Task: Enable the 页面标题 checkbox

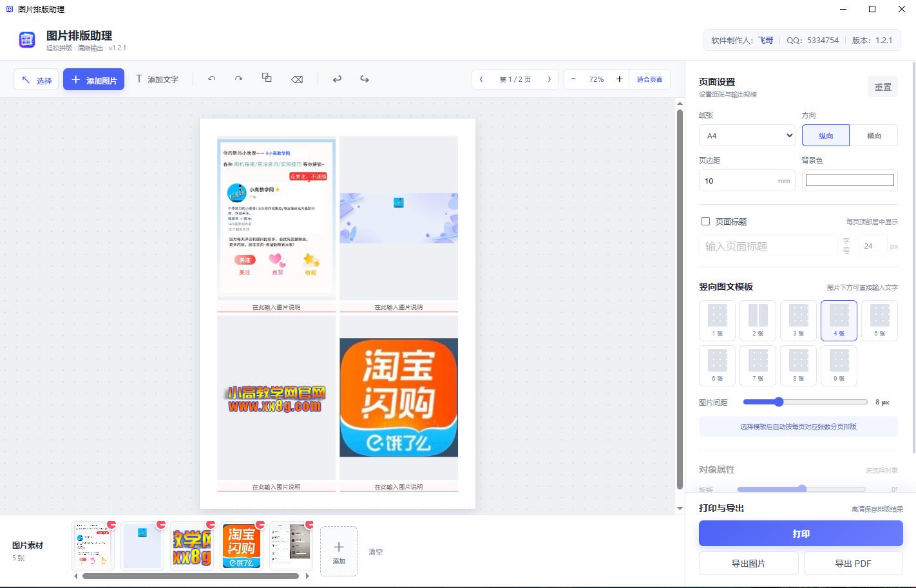Action: [x=705, y=221]
